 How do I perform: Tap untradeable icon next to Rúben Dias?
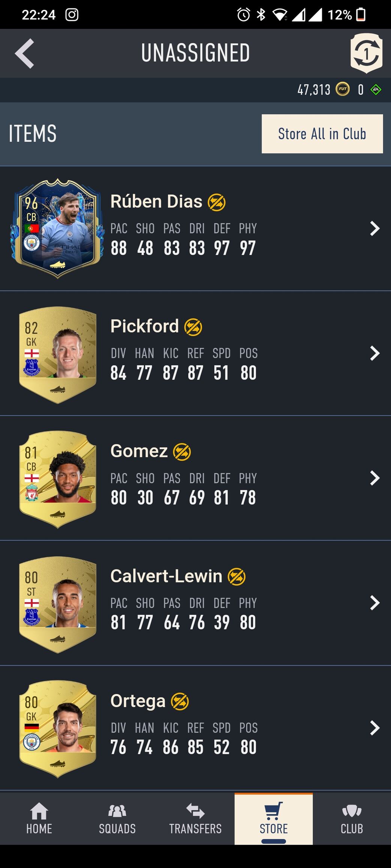coord(217,202)
